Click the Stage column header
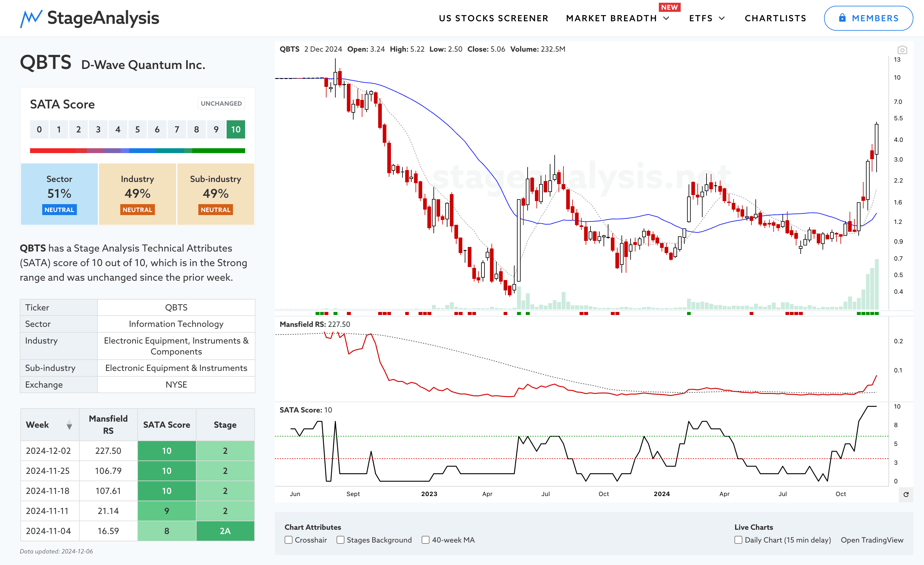This screenshot has width=924, height=565. click(225, 425)
